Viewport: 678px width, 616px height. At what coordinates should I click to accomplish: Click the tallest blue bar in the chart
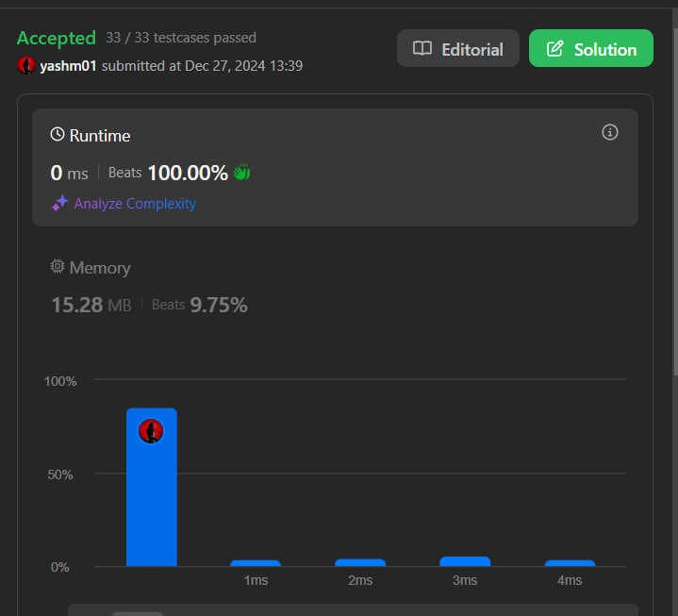[x=151, y=491]
